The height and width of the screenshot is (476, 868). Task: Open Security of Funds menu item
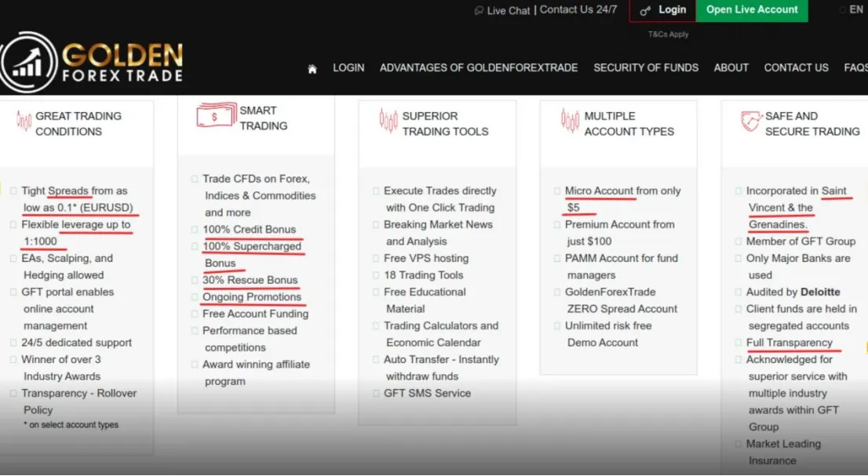(x=646, y=68)
